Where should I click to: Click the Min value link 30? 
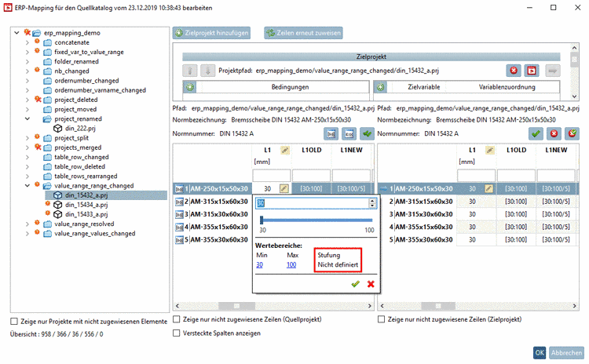(x=260, y=265)
